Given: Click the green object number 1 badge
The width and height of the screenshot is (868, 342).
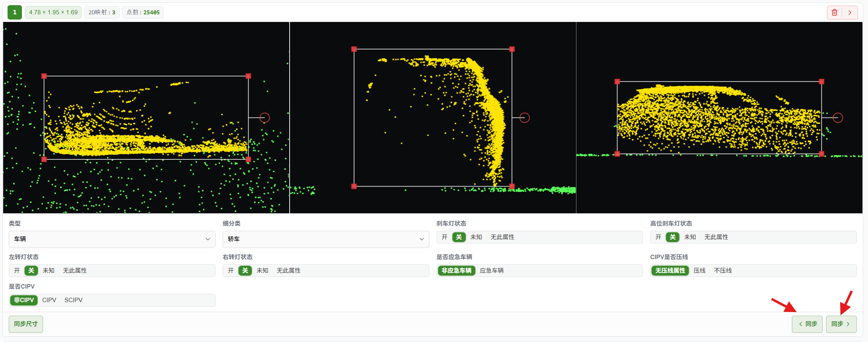Looking at the screenshot, I should point(15,12).
